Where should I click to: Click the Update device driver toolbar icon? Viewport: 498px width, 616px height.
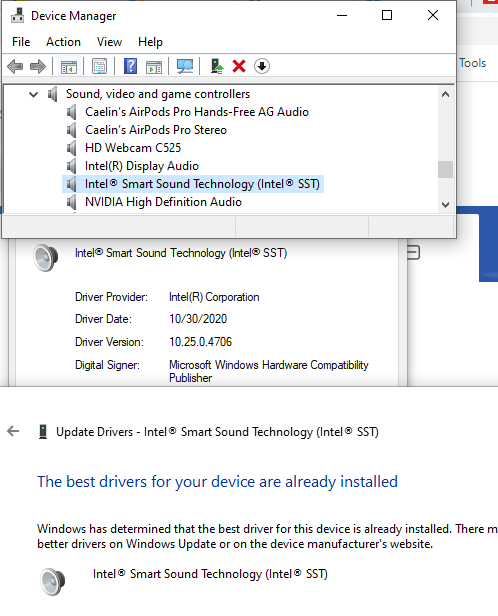tap(217, 66)
